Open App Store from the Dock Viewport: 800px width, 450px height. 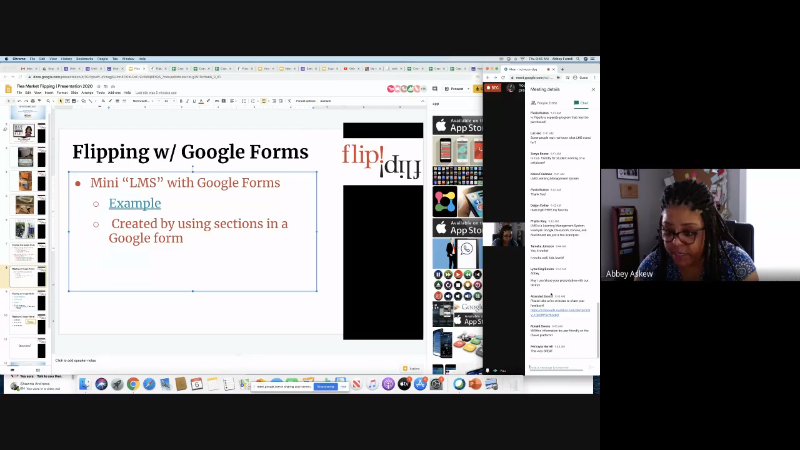click(420, 384)
